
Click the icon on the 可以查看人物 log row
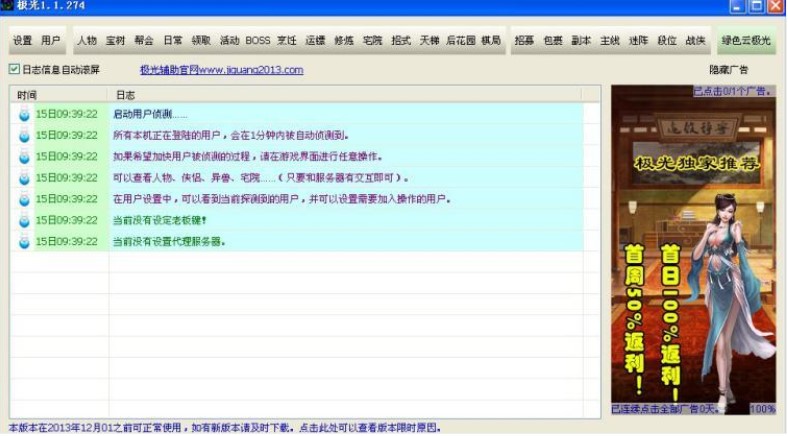click(24, 178)
